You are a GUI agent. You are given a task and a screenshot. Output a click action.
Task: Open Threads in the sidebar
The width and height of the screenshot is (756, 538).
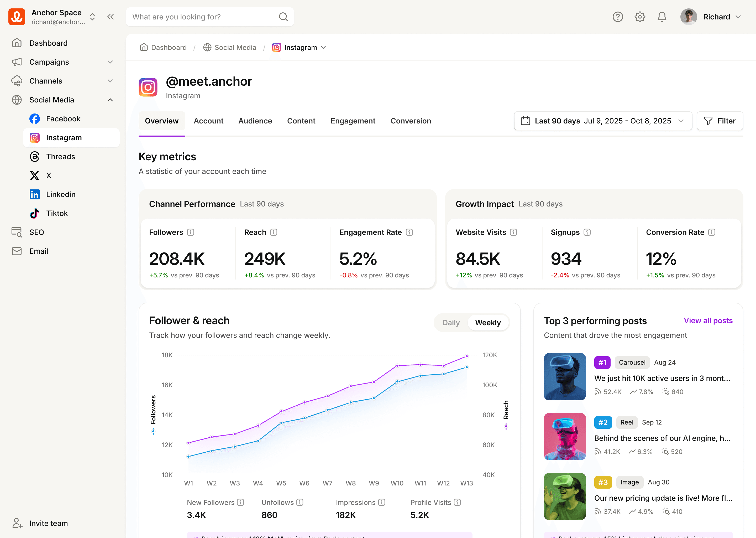(61, 157)
